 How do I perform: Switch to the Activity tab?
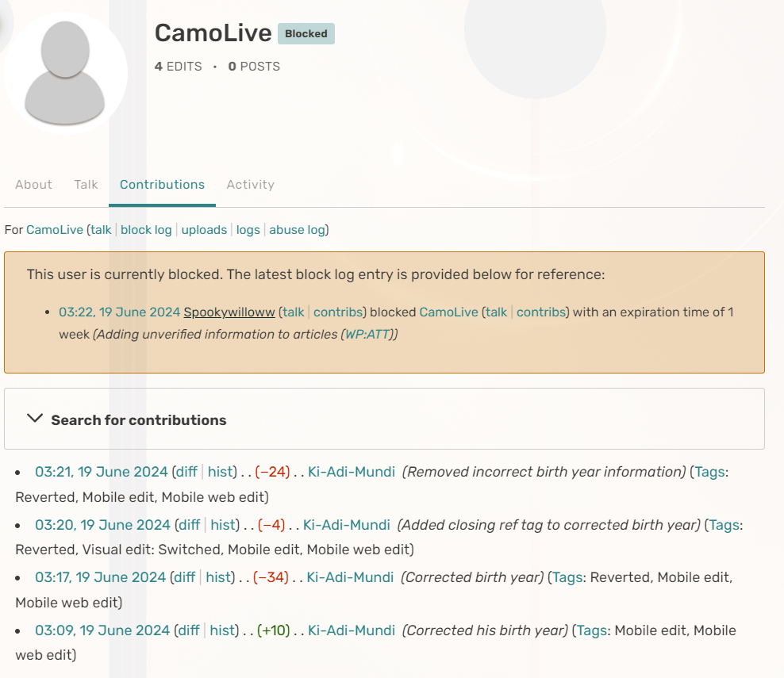(250, 185)
